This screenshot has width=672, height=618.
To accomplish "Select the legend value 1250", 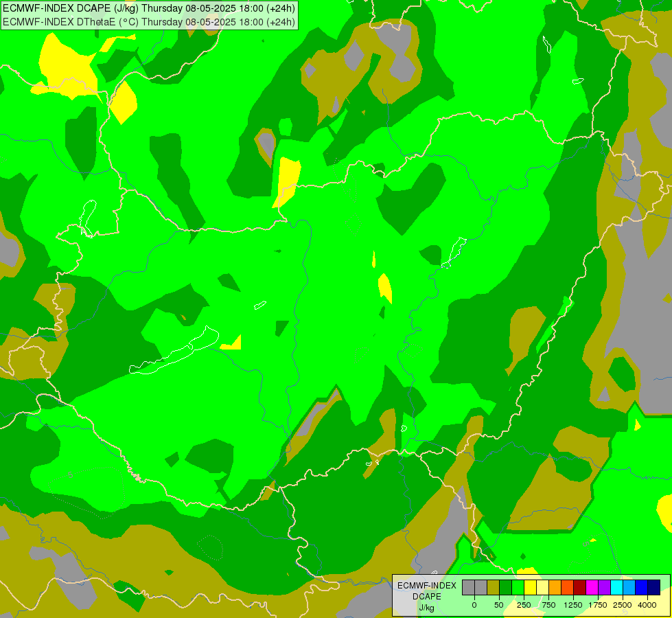I will click(573, 605).
